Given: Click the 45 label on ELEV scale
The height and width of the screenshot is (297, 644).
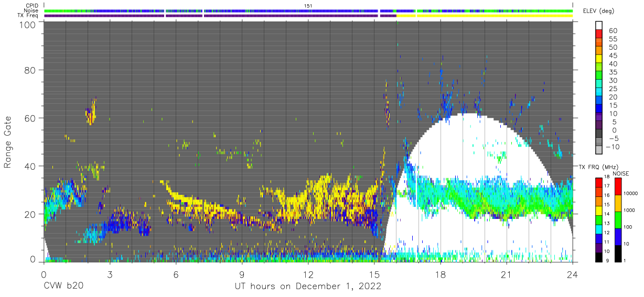Looking at the screenshot, I should coord(612,56).
